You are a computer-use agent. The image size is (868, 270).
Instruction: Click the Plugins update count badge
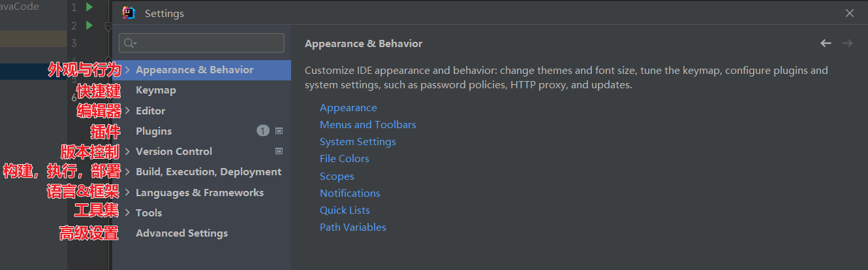coord(263,131)
